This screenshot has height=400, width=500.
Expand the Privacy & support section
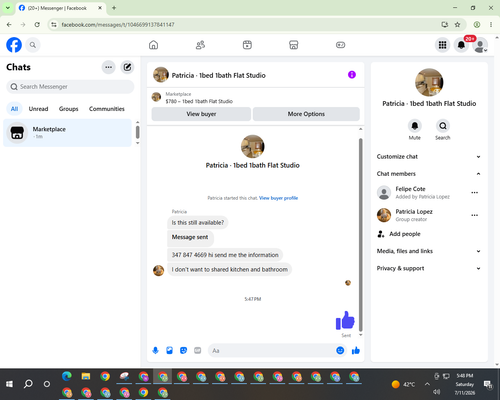tap(429, 268)
